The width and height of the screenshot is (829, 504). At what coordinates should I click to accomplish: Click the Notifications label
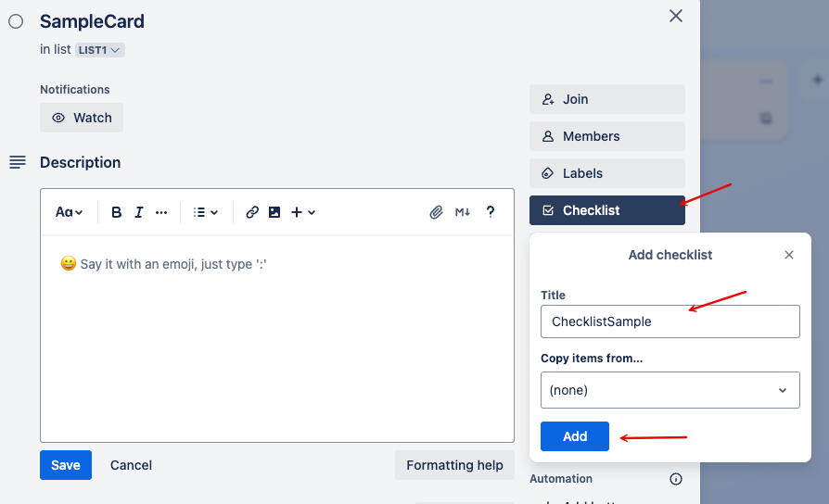pos(75,90)
